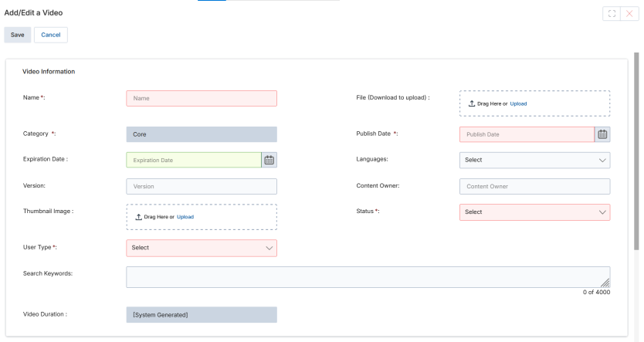Click the vertical scrollbar of the form
This screenshot has height=342, width=644.
[636, 151]
